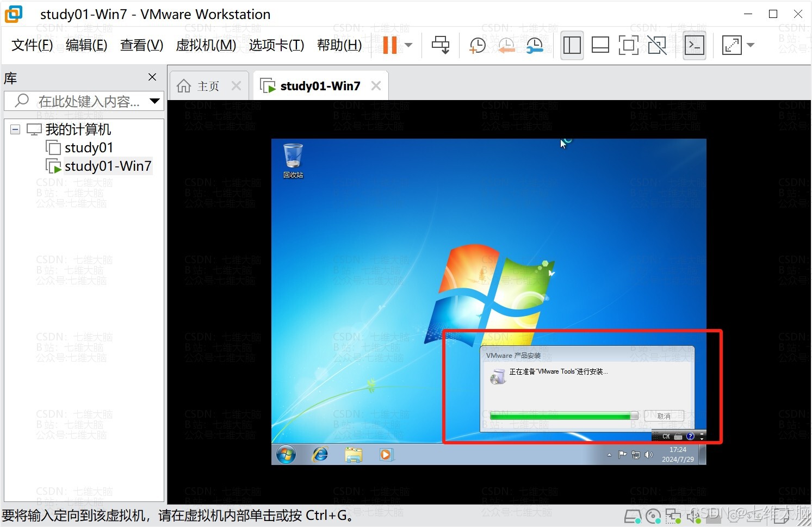Open the stretch mode dropdown arrow
Screen dimensions: 812x527
751,45
